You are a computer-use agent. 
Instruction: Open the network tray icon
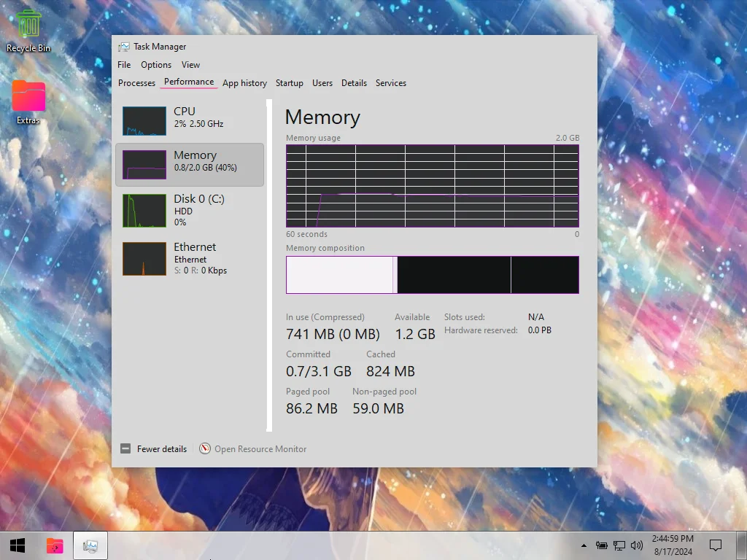[619, 545]
